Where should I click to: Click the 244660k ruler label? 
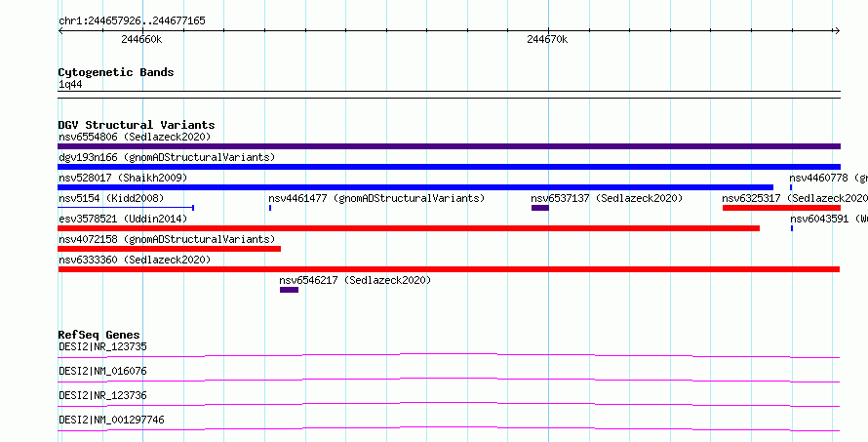click(141, 40)
